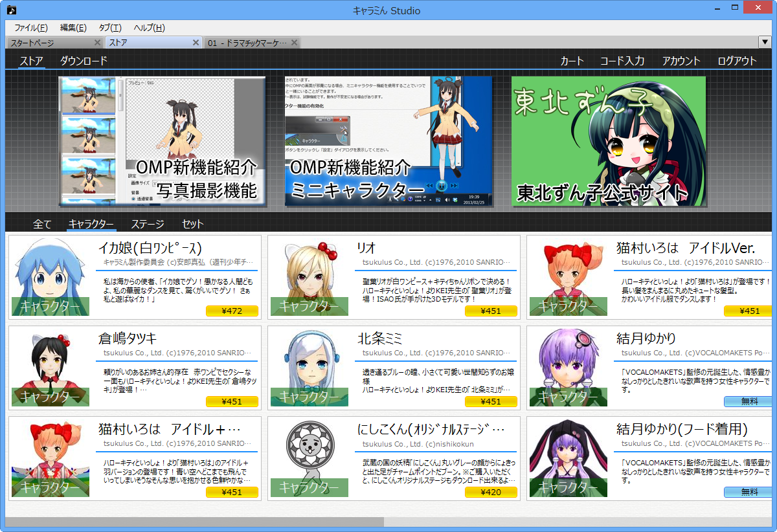Click the にしこくん(ｵﾘｼﾞﾅﾙｽﾃｰｼﾞ title
Screen dimensions: 777x532
coord(431,429)
